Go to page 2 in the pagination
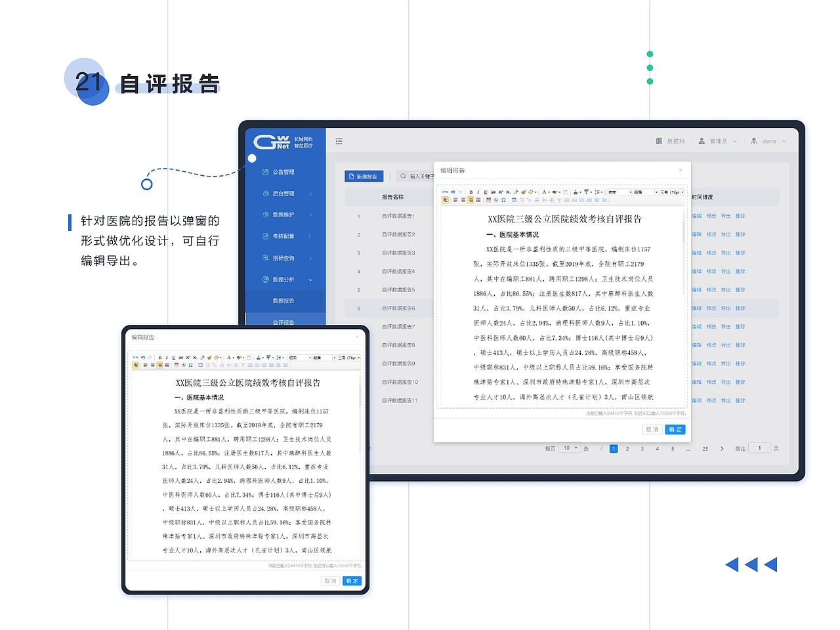The height and width of the screenshot is (630, 840). pyautogui.click(x=627, y=449)
